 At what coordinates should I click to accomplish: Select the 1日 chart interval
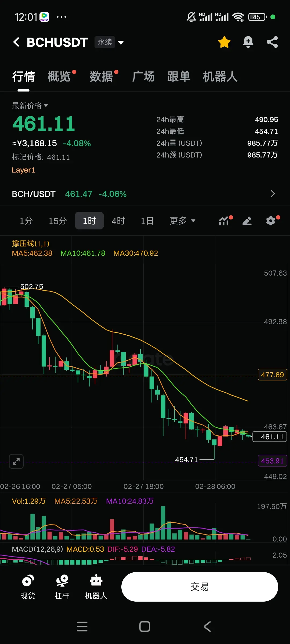(x=147, y=221)
